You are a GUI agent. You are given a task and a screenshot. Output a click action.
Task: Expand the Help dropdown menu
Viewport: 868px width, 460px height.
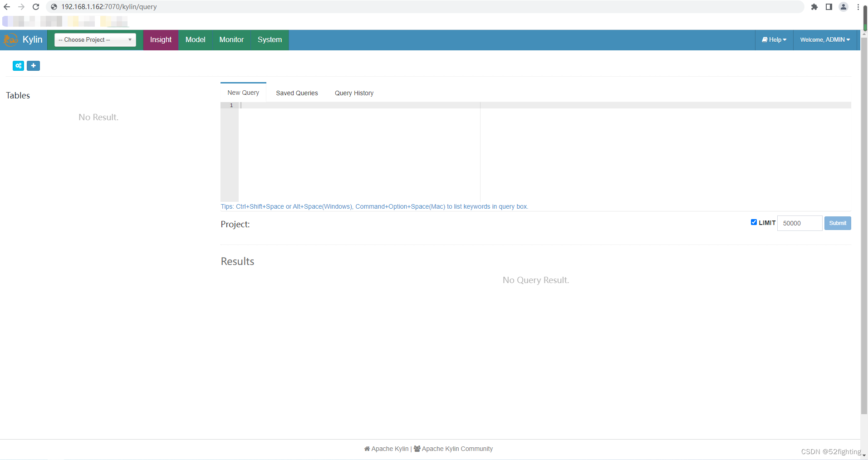tap(774, 40)
